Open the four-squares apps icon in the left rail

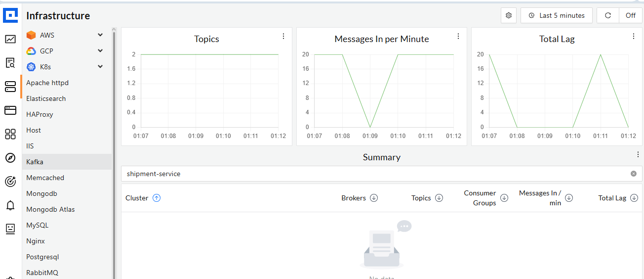tap(10, 134)
